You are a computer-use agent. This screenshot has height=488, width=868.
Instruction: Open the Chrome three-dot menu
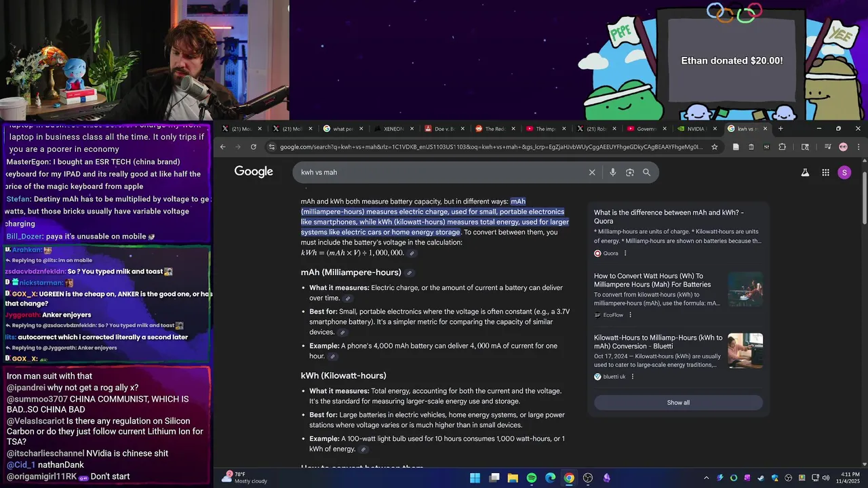(x=859, y=146)
